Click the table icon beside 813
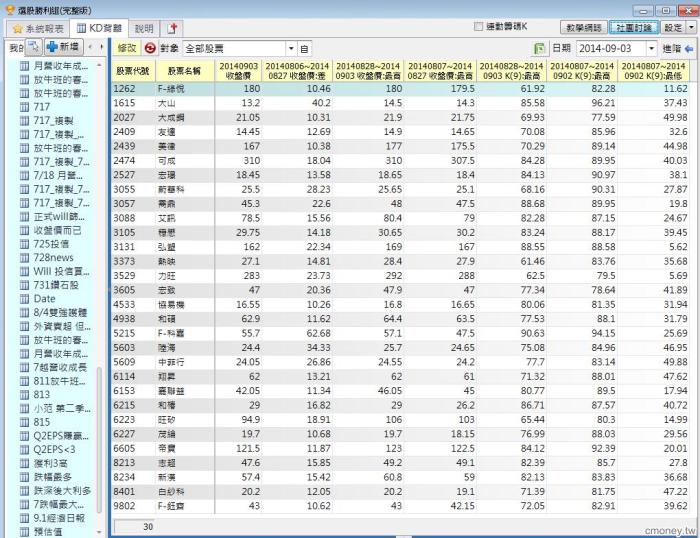 coord(25,395)
